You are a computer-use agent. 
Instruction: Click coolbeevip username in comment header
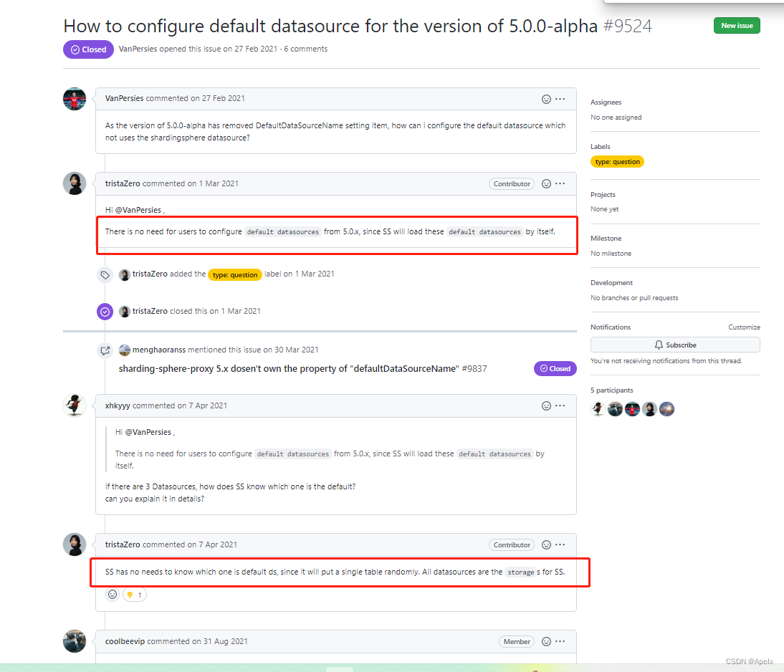point(125,641)
